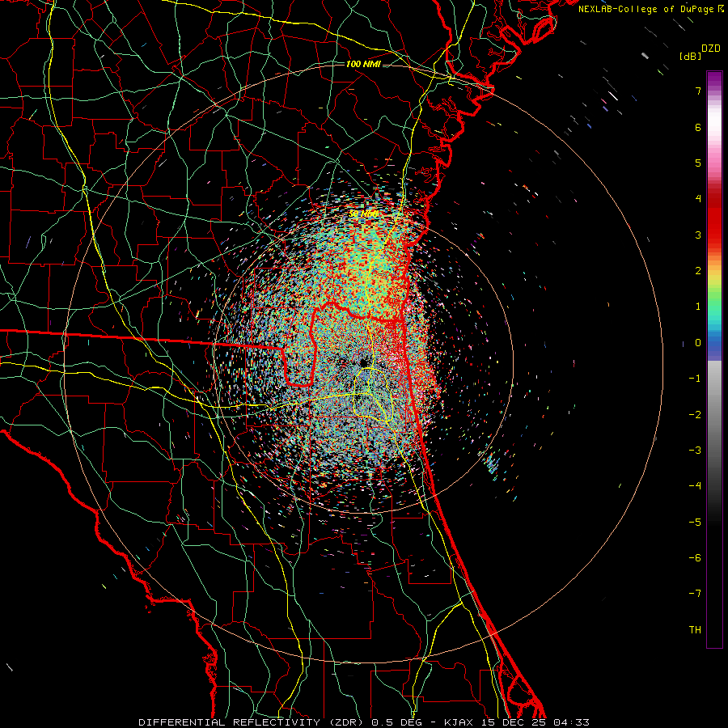The width and height of the screenshot is (728, 728).
Task: Click the [dB] units label
Action: click(x=691, y=56)
